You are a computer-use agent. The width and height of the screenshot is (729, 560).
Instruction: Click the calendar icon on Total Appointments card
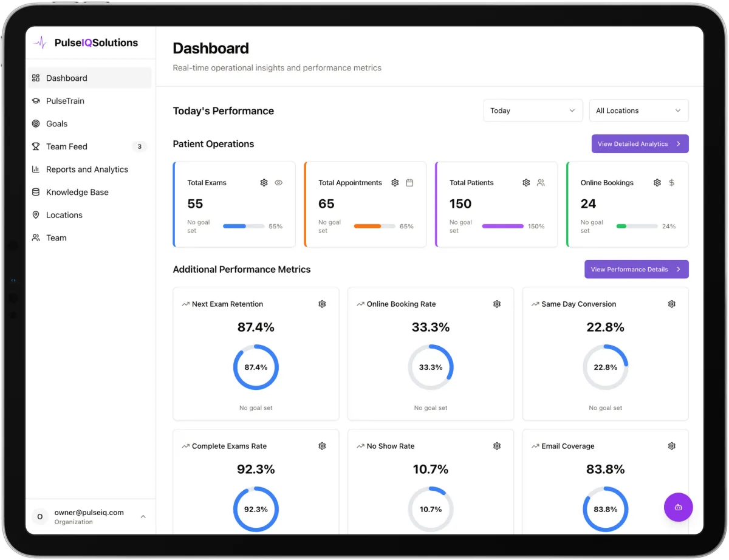coord(409,182)
